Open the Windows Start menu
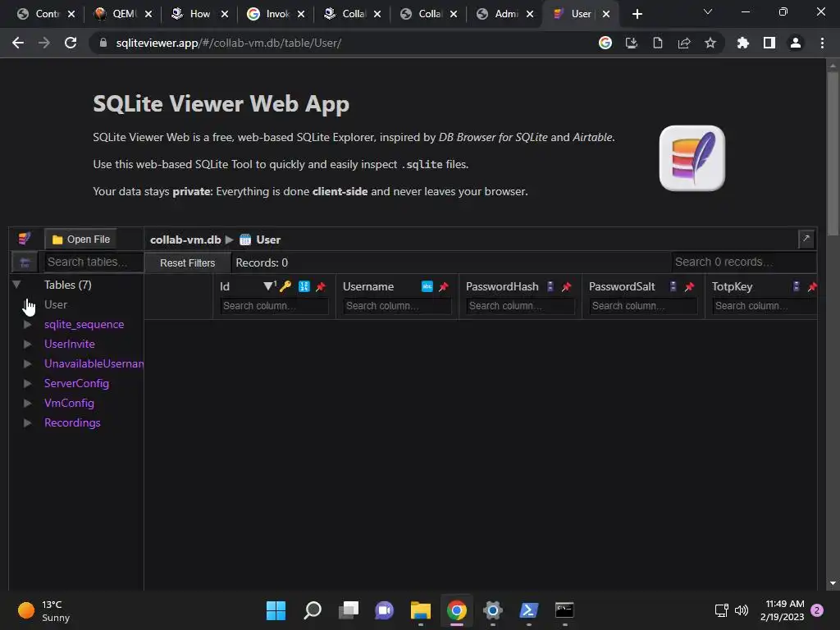840x630 pixels. point(276,610)
